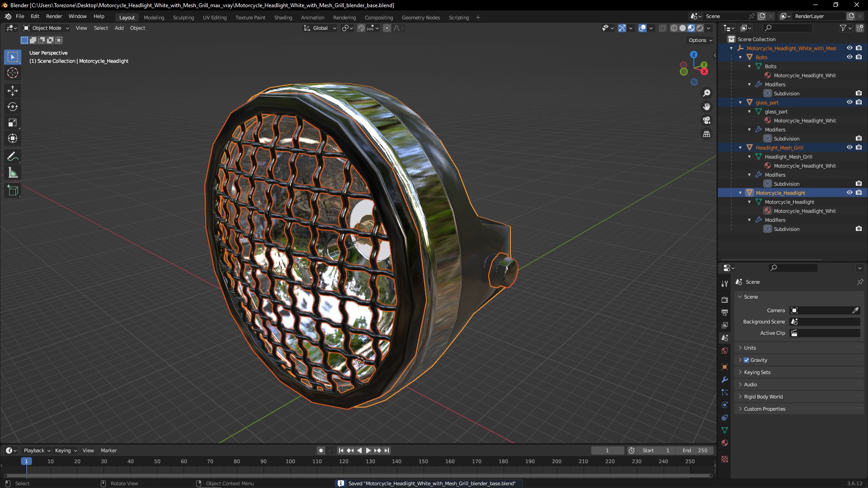
Task: Hide Motorcycle_Headlight object in viewport
Action: coord(849,192)
